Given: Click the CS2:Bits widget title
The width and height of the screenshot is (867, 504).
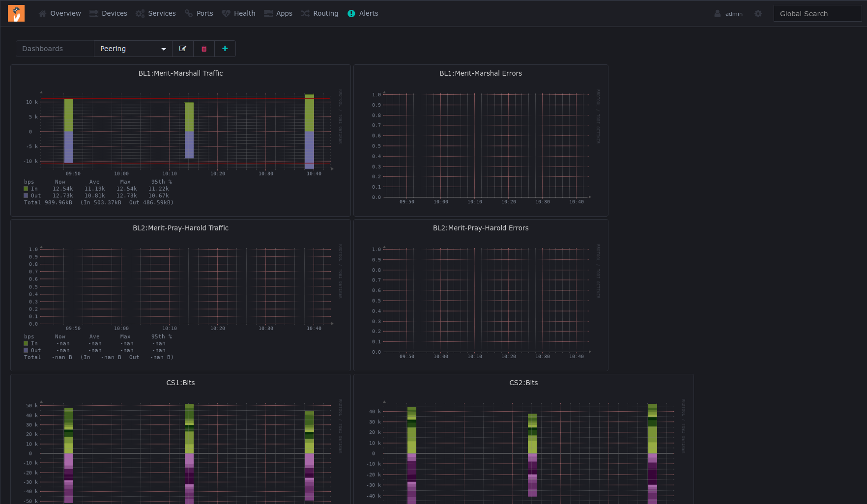Looking at the screenshot, I should [x=523, y=383].
